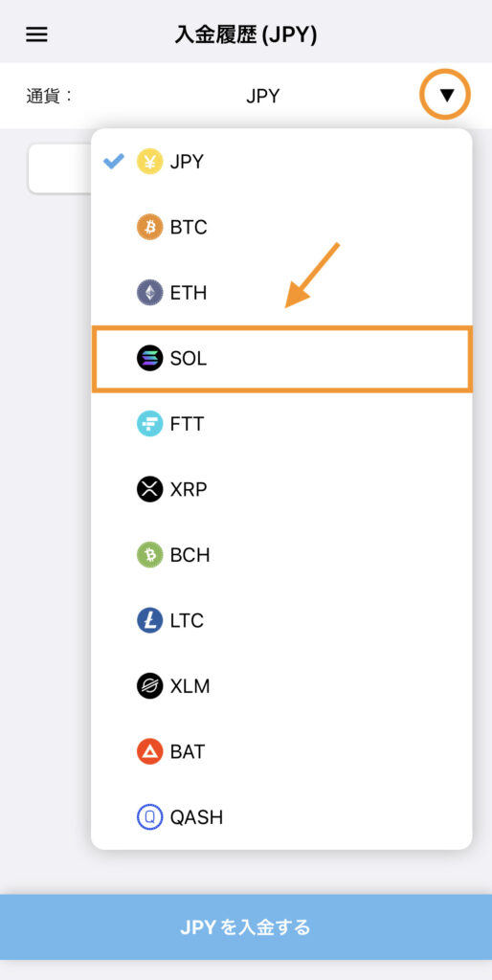Click the QASH circle icon
The height and width of the screenshot is (980, 492).
149,817
